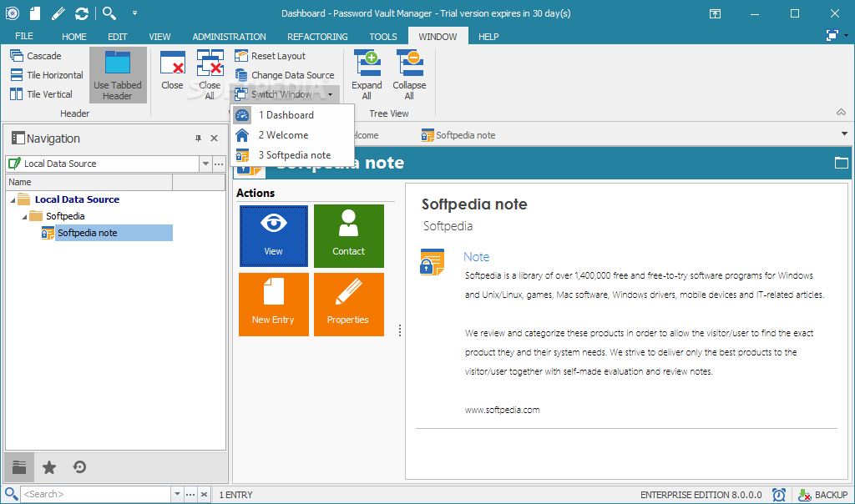Click the New Entry action tile
Screen dimensions: 855x504
pyautogui.click(x=274, y=304)
